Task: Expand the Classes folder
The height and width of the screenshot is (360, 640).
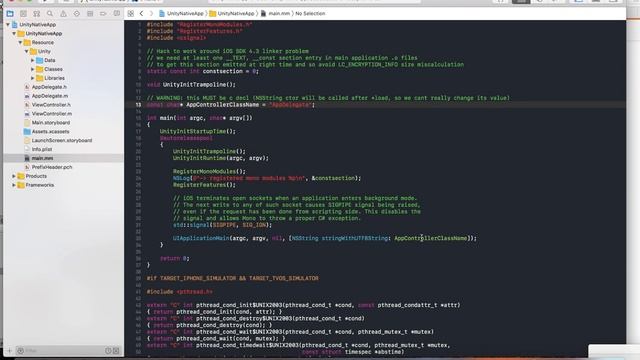Action: [x=33, y=69]
